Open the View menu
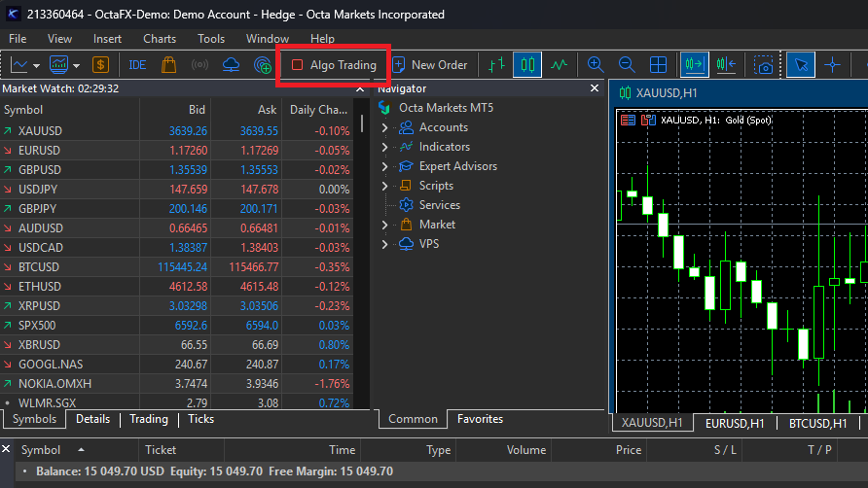868x488 pixels. (59, 39)
